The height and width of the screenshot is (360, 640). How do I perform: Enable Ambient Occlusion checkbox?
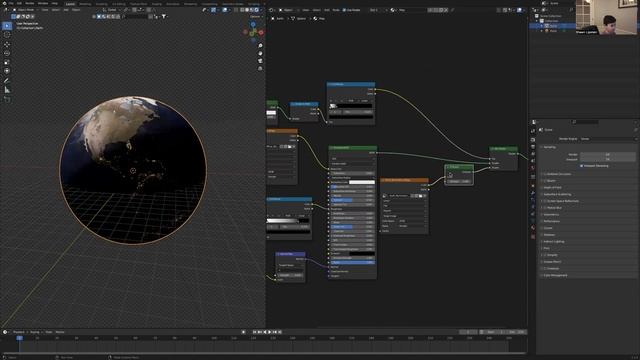click(x=545, y=174)
